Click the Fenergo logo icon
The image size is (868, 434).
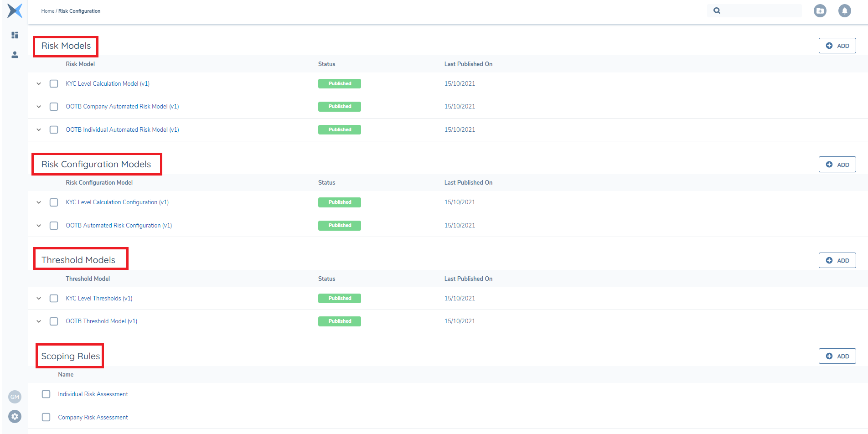[15, 10]
